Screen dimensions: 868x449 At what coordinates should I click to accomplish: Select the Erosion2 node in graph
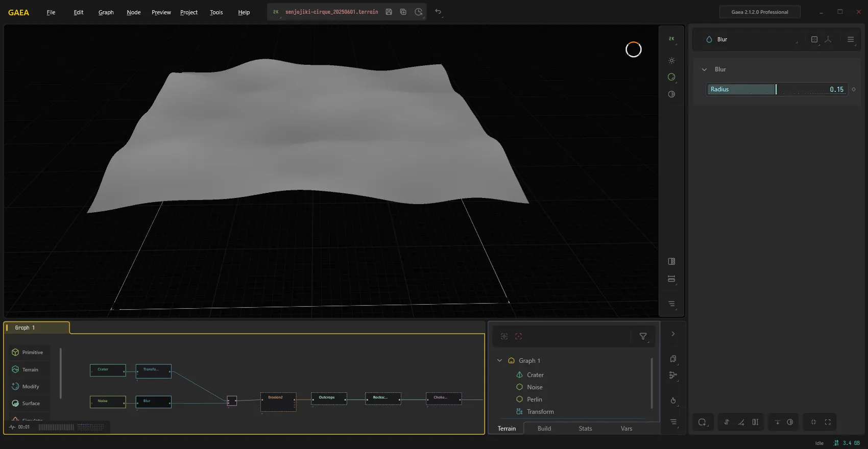[278, 402]
